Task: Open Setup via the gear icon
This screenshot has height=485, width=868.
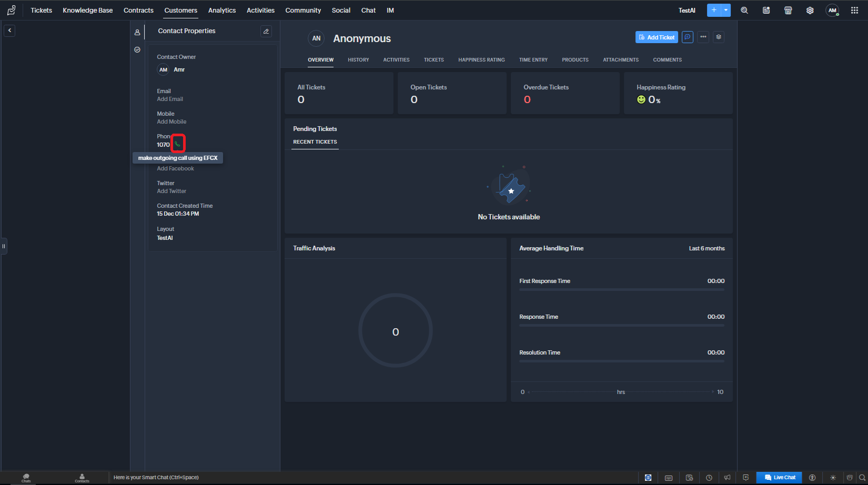Action: coord(810,11)
